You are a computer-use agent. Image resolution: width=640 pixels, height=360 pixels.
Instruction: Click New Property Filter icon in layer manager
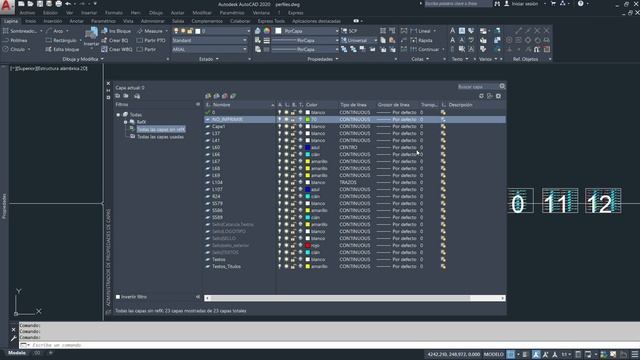click(118, 96)
